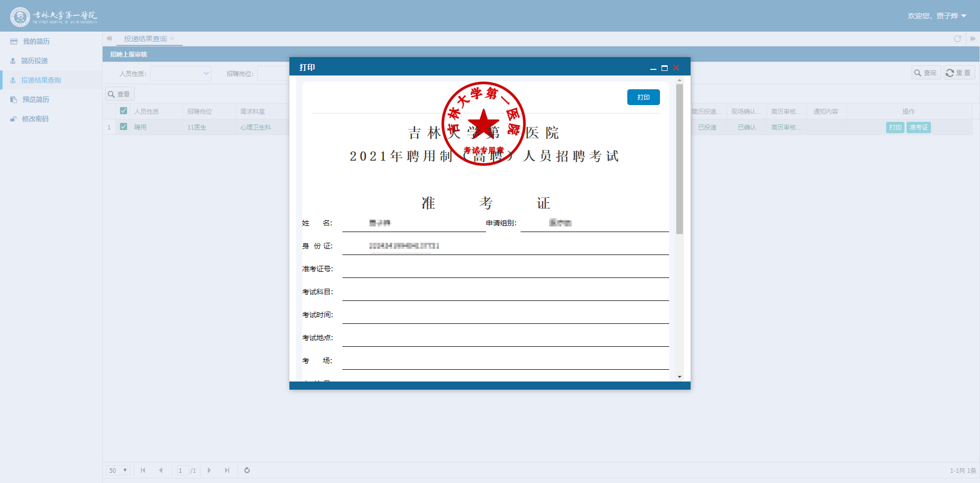Screen dimensions: 980x483
Task: Open 我的简历 in the sidebar
Action: point(36,41)
